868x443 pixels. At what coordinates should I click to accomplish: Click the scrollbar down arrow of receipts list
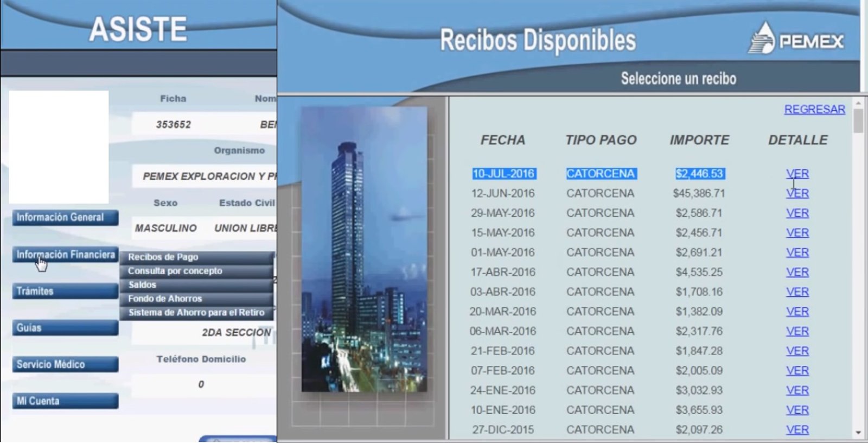(x=858, y=433)
